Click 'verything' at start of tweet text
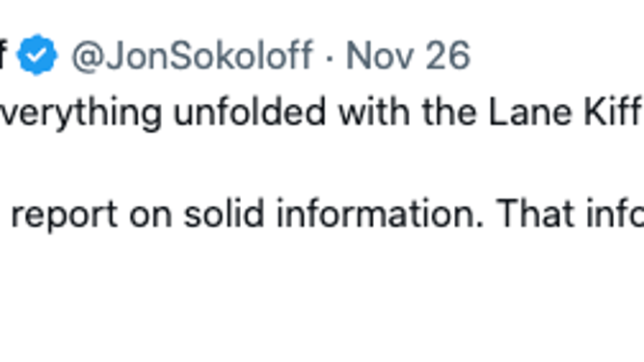The image size is (644, 362). coord(81,114)
